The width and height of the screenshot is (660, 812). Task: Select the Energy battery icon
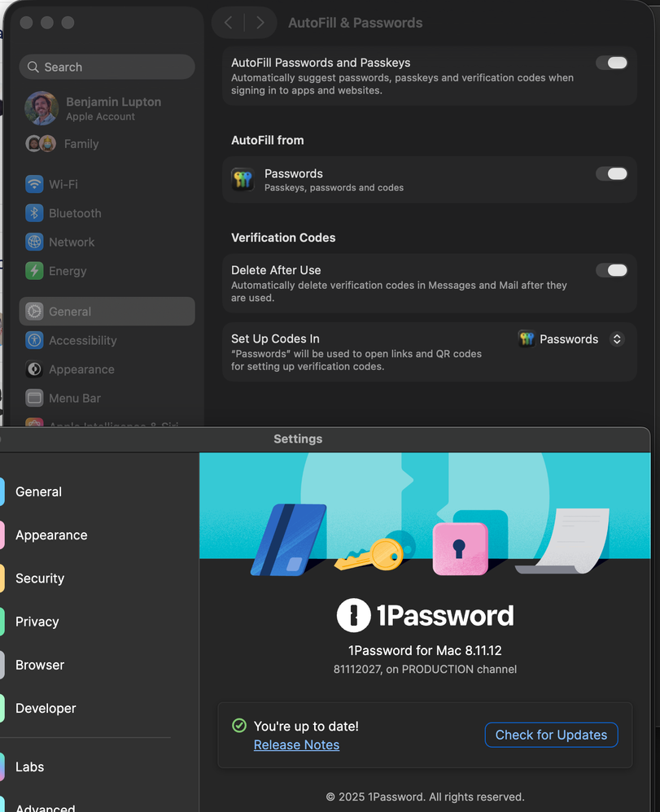pyautogui.click(x=34, y=271)
